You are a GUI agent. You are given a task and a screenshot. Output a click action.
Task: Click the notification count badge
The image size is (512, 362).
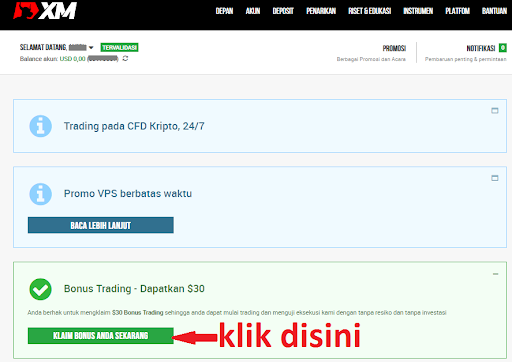pos(503,48)
